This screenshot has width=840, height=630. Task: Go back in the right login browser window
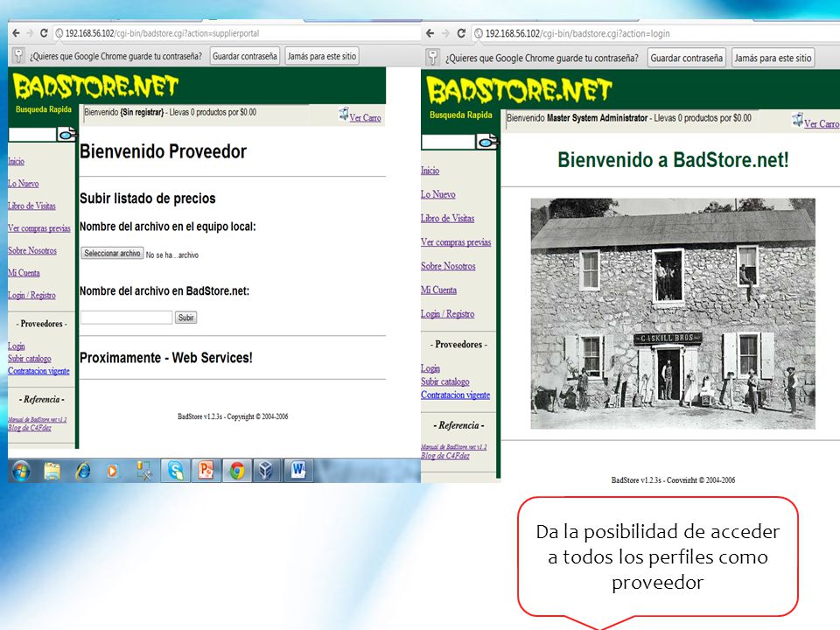point(430,33)
